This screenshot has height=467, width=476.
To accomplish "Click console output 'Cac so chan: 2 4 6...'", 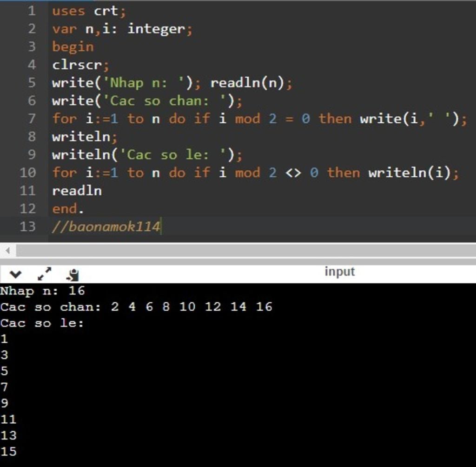I will pos(136,307).
